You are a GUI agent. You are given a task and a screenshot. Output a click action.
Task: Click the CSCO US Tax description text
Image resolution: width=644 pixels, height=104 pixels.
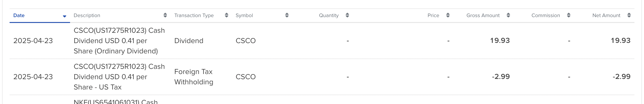coord(119,77)
